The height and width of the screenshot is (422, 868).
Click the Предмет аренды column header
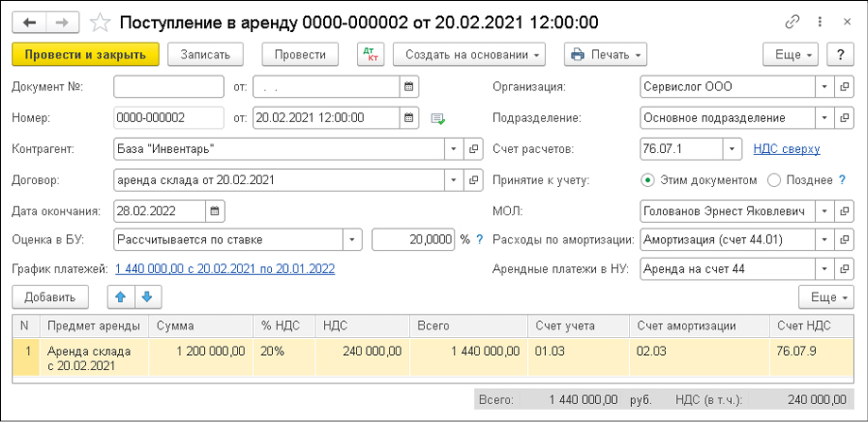tap(94, 326)
